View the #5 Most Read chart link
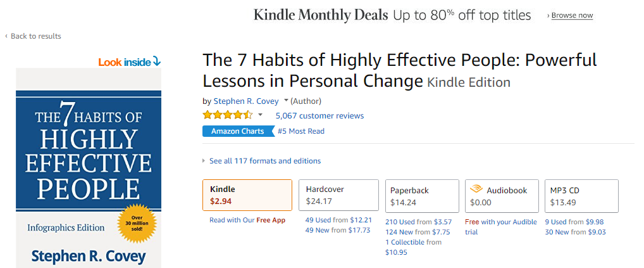The image size is (644, 268). pyautogui.click(x=301, y=131)
